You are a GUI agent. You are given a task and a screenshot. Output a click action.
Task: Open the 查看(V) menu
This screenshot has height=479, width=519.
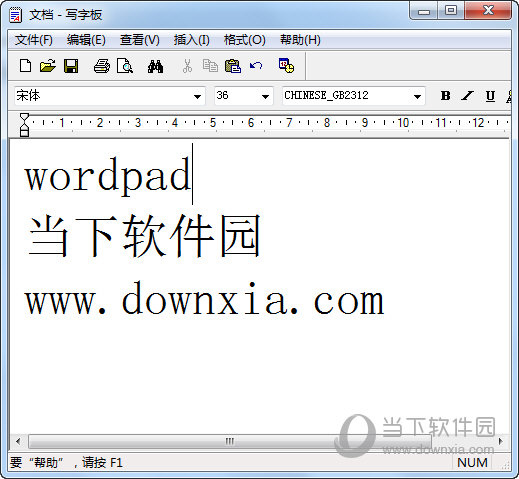[140, 40]
